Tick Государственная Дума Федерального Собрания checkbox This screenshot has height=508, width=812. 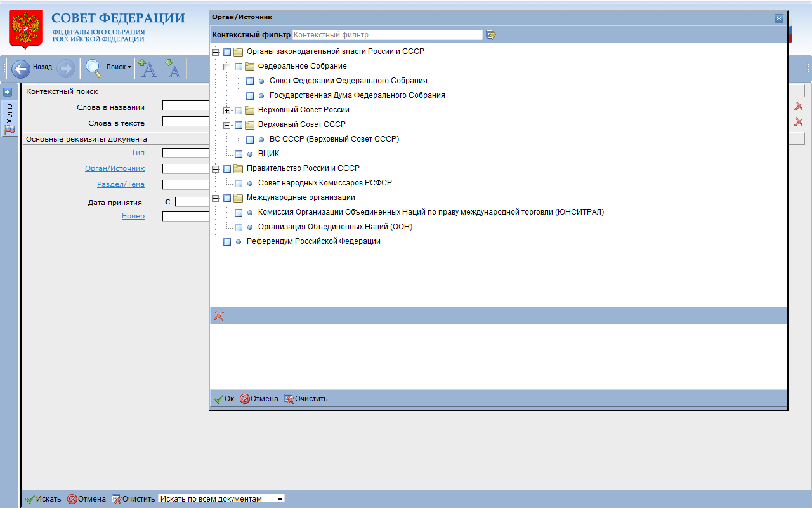pyautogui.click(x=250, y=96)
